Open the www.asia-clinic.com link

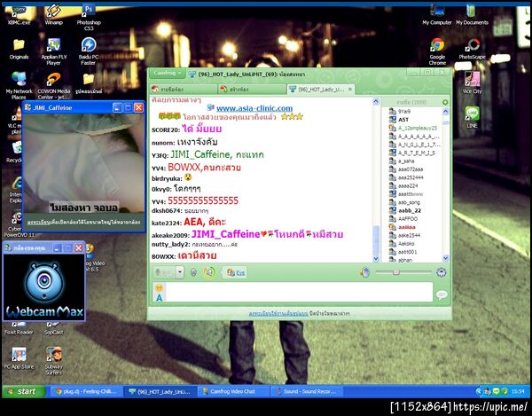(x=254, y=108)
